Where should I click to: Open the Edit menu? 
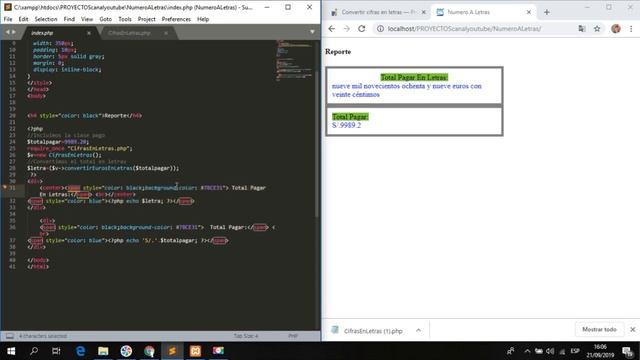[x=23, y=19]
